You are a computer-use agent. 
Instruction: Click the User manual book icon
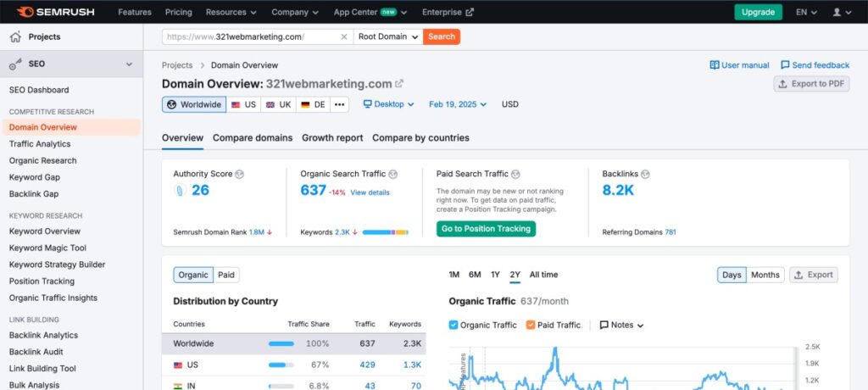714,64
